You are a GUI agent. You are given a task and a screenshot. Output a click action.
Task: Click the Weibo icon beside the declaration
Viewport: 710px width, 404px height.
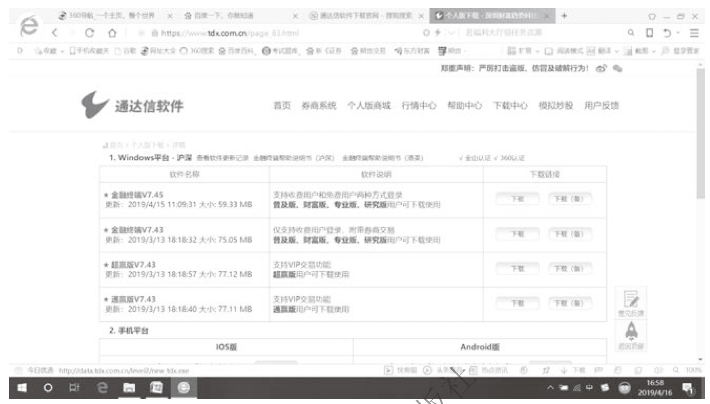601,68
